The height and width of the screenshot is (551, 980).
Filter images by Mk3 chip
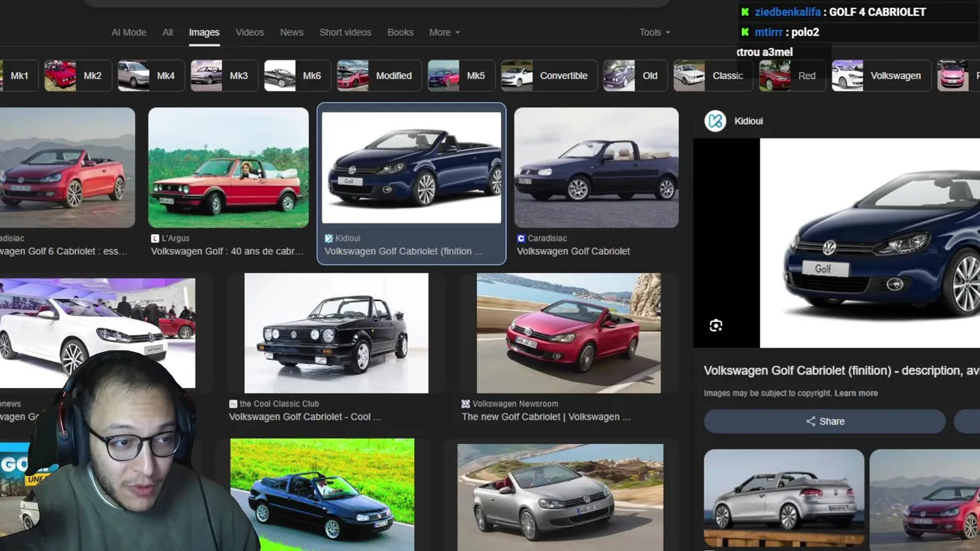tap(224, 76)
